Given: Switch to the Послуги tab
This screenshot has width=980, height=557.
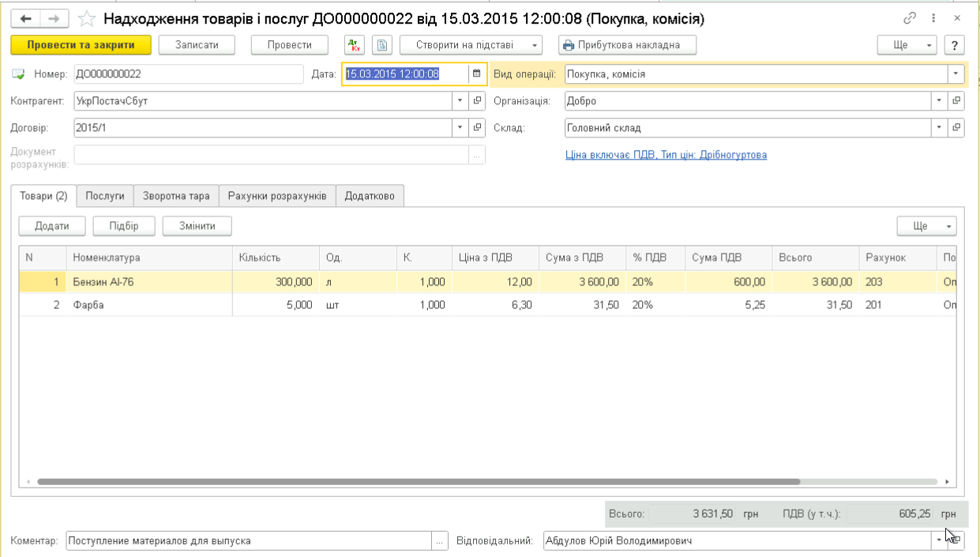Looking at the screenshot, I should pyautogui.click(x=105, y=196).
